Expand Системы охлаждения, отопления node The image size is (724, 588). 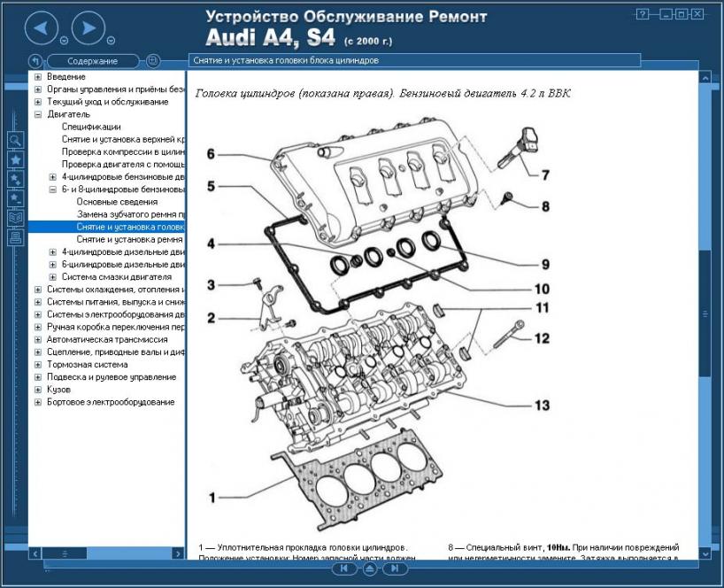coord(38,290)
